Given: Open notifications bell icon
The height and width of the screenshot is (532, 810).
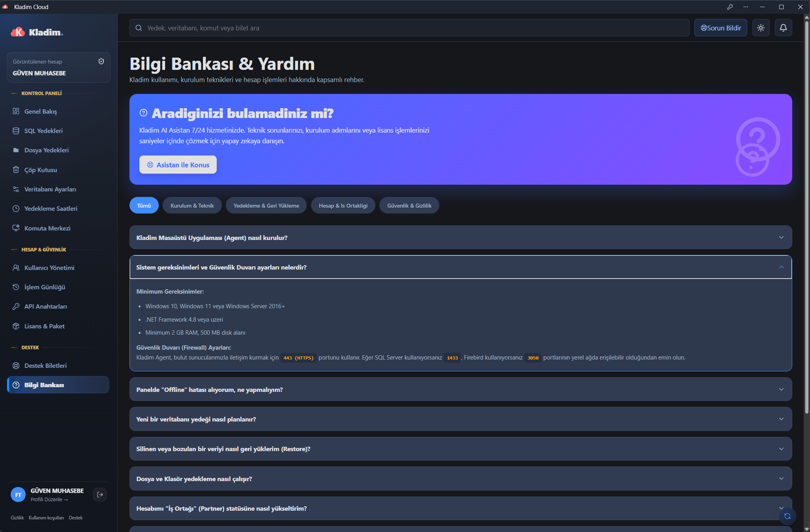Looking at the screenshot, I should click(783, 28).
